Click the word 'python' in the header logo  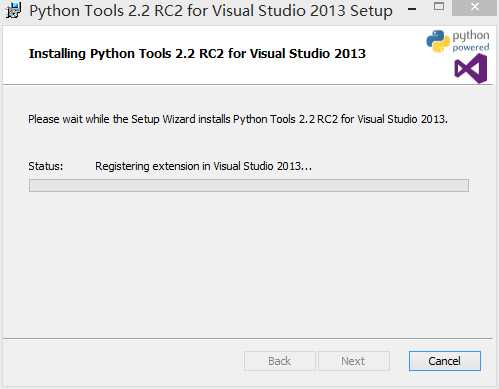pos(471,36)
